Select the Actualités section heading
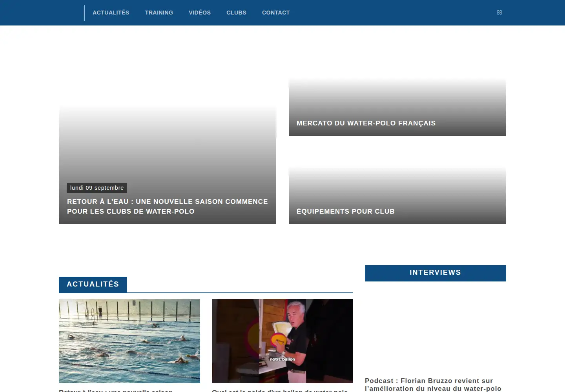 point(93,284)
